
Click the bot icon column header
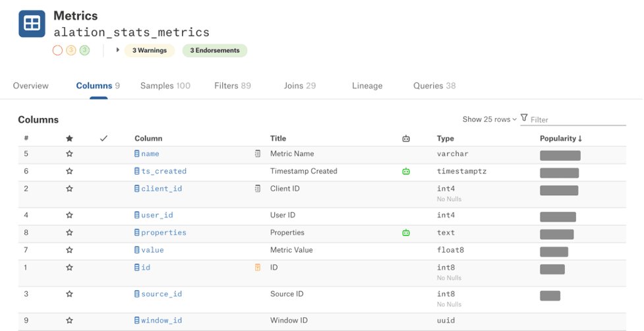[406, 138]
